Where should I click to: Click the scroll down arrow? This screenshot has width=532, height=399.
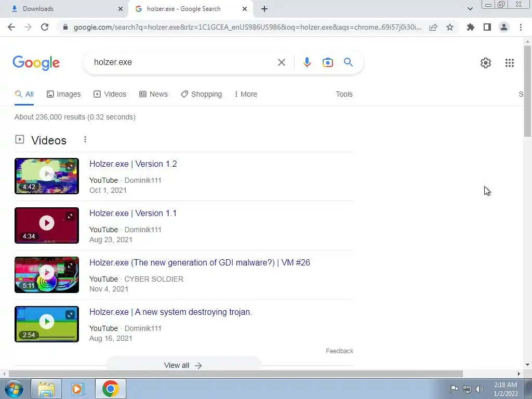tap(527, 365)
